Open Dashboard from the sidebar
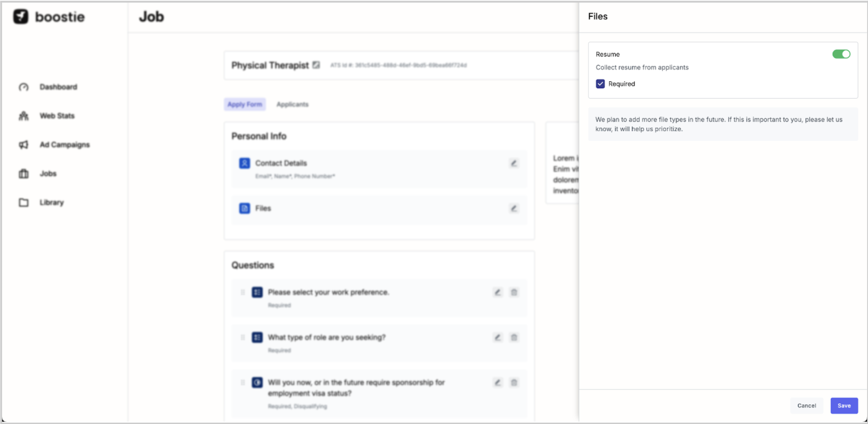This screenshot has height=424, width=868. 58,87
